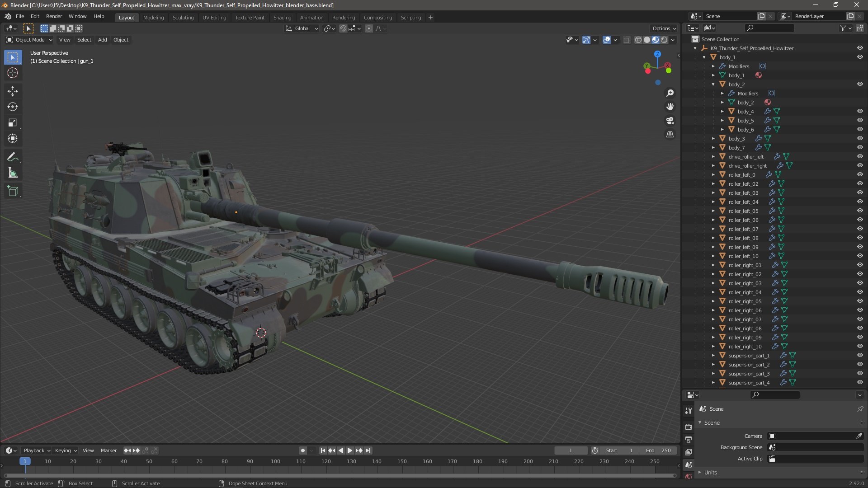Open the Render properties tab icon

[x=689, y=427]
